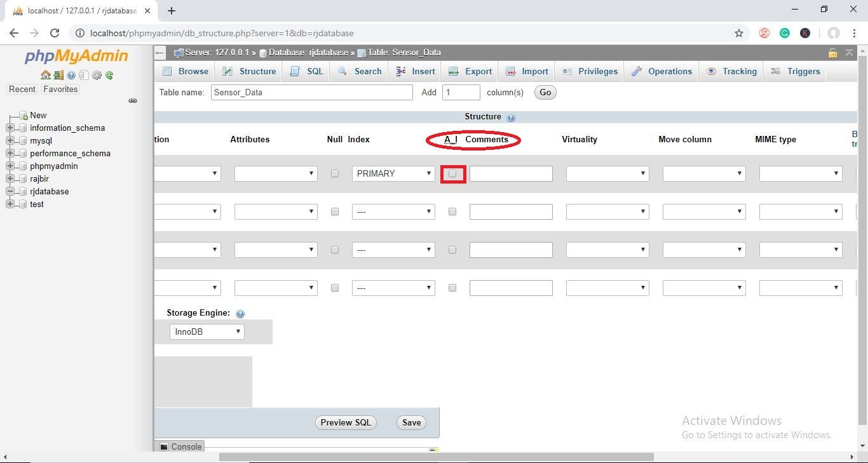The width and height of the screenshot is (868, 463).
Task: Enable the highlighted A_I checkbox for PRIMARY column
Action: 452,173
